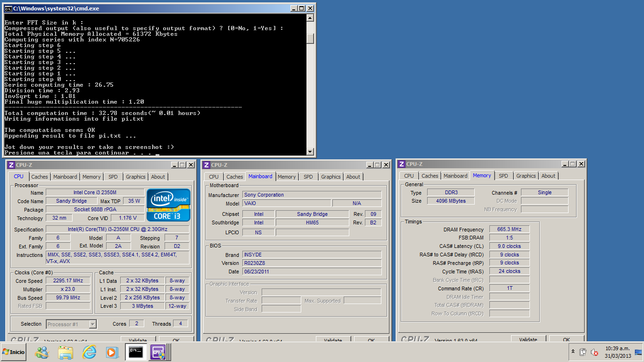The width and height of the screenshot is (644, 362).
Task: Open Windows Explorer folder icon in taskbar
Action: 66,352
